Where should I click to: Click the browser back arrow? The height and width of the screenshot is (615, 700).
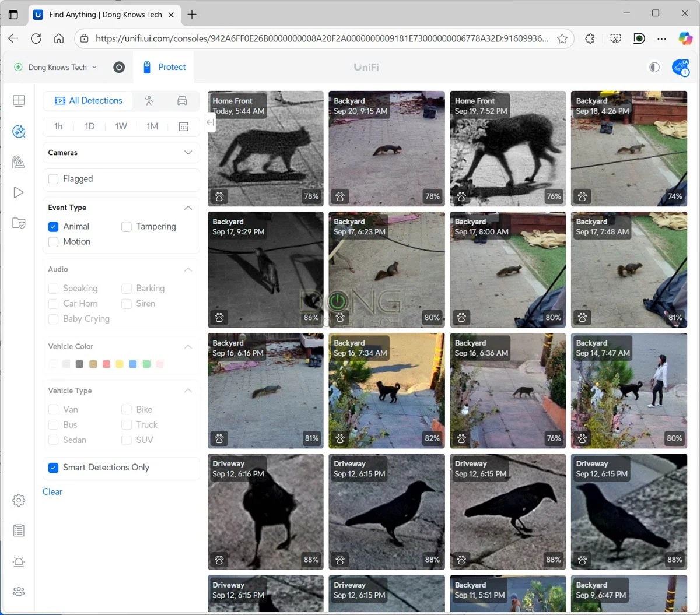[13, 38]
